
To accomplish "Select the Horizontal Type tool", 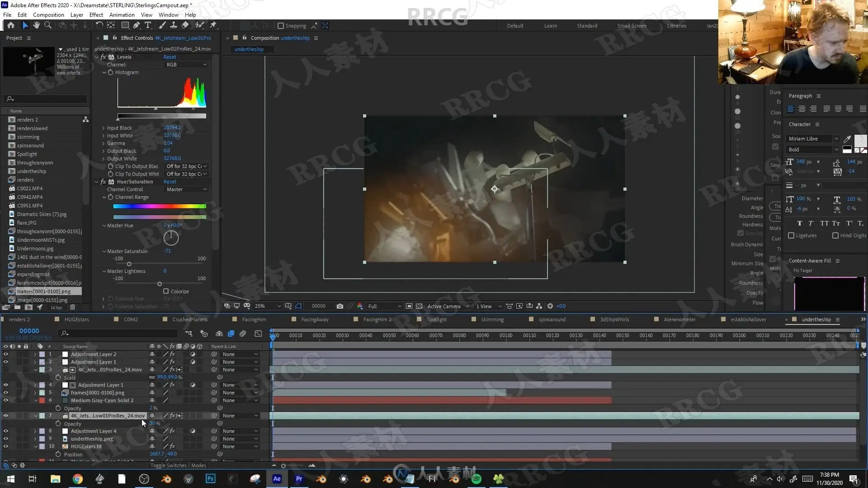I will [x=148, y=25].
